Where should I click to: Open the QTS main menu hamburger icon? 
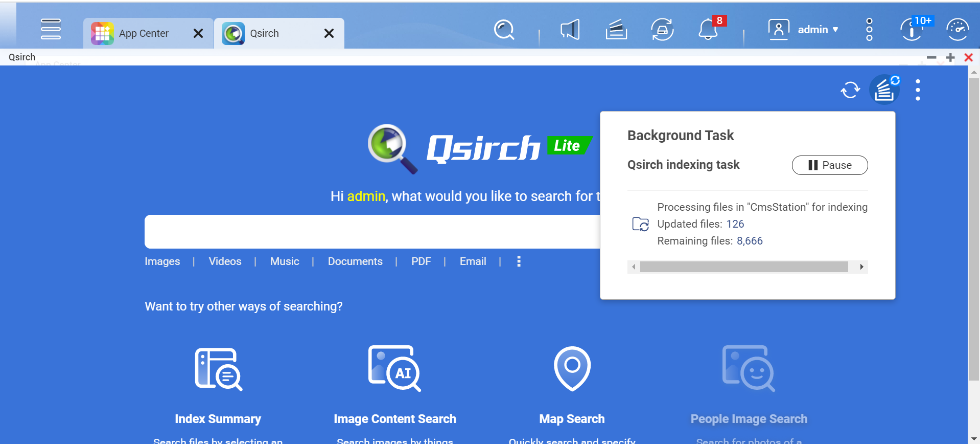tap(51, 29)
